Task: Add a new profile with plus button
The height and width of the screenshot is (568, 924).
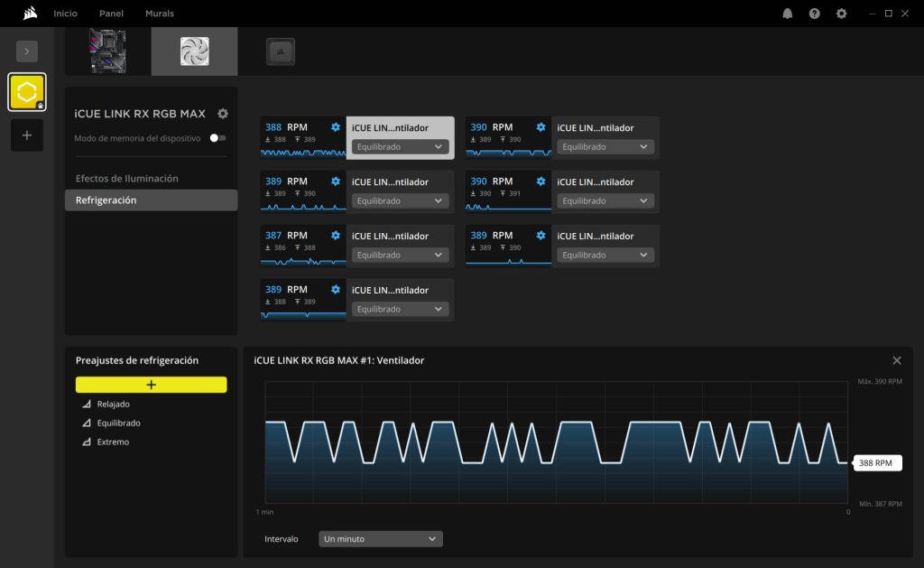Action: (x=26, y=135)
